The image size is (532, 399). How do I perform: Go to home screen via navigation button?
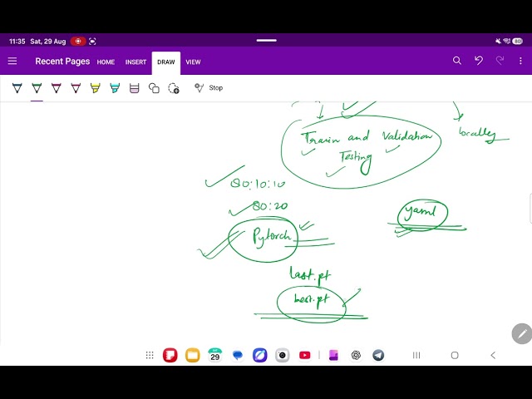coord(455,355)
